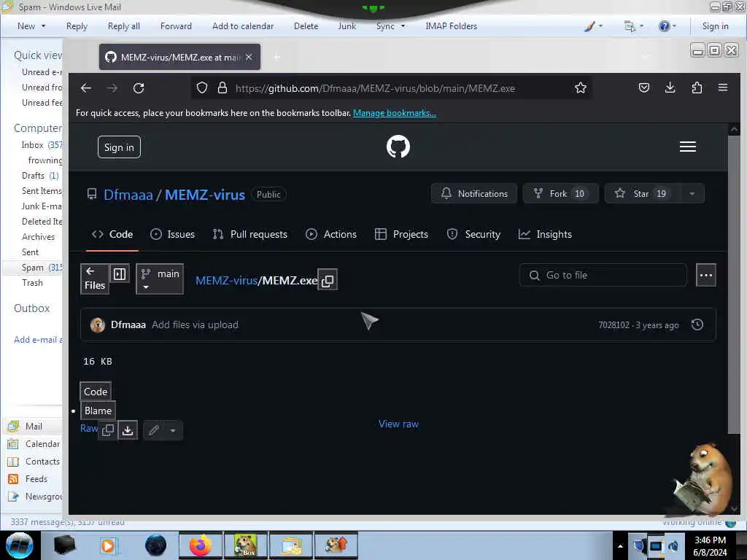Expand the New dropdown in Live Mail
Viewport: 747px width, 560px height.
point(43,26)
